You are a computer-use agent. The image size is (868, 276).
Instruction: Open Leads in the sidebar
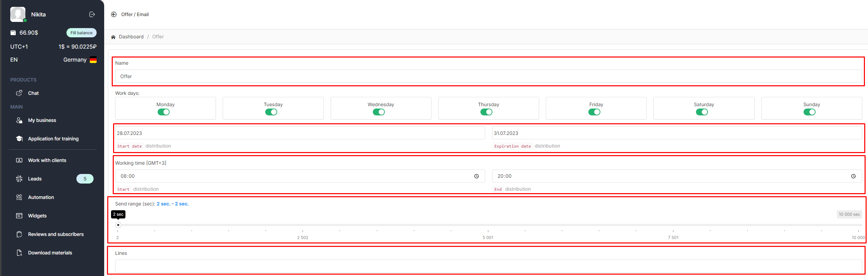35,179
